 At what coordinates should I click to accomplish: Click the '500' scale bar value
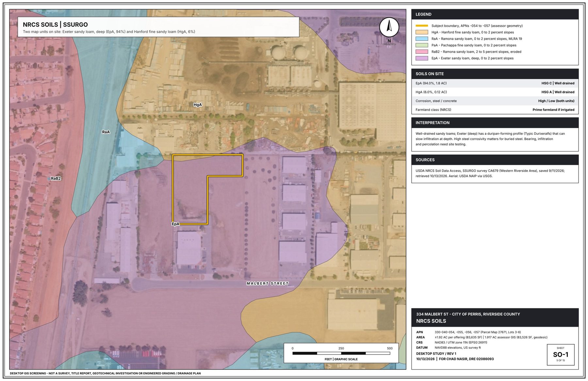pyautogui.click(x=390, y=348)
